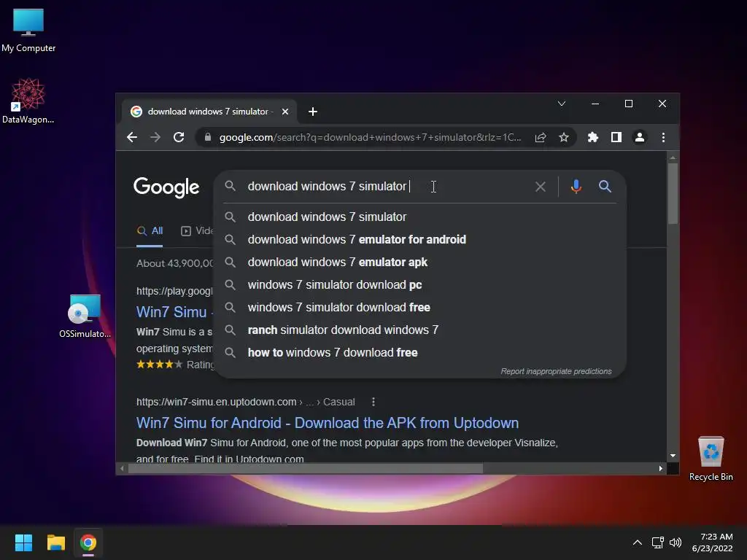Go back to the previous page in Chrome
Image resolution: width=747 pixels, height=560 pixels.
[x=132, y=138]
